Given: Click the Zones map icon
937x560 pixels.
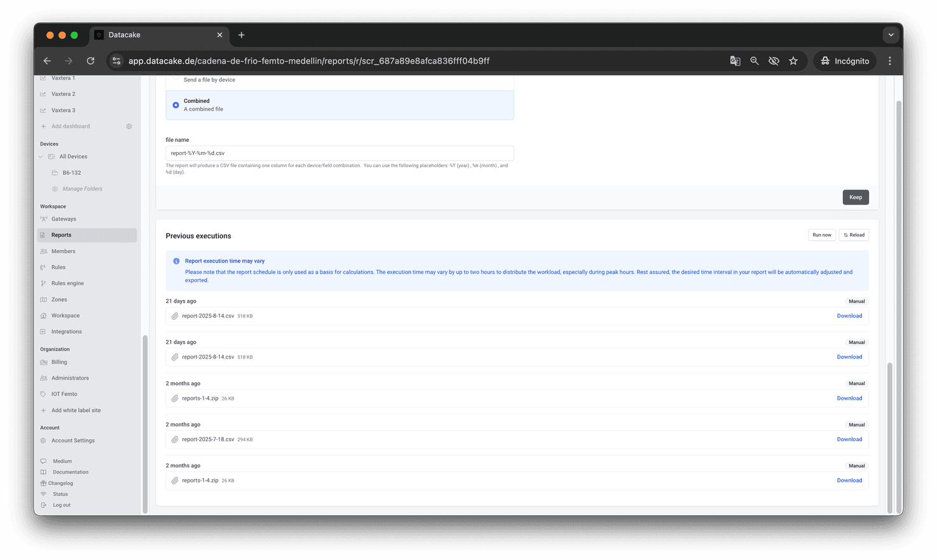Looking at the screenshot, I should point(43,299).
